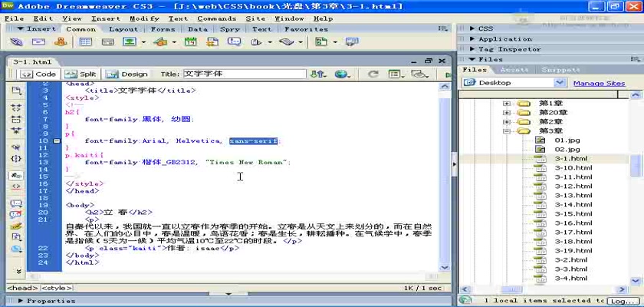
Task: Select the <head> tag in tag selector
Action: tap(22, 288)
